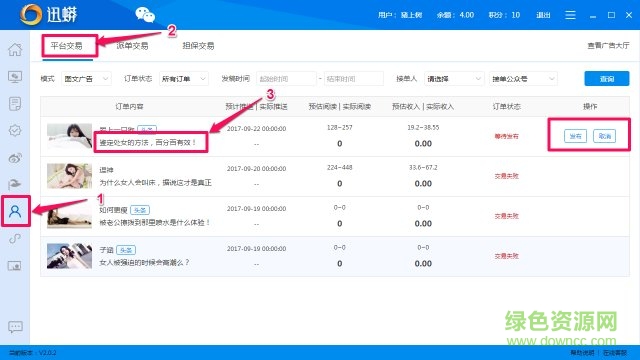Click the 头条 tag beside 子涵
640x360 pixels.
click(126, 250)
